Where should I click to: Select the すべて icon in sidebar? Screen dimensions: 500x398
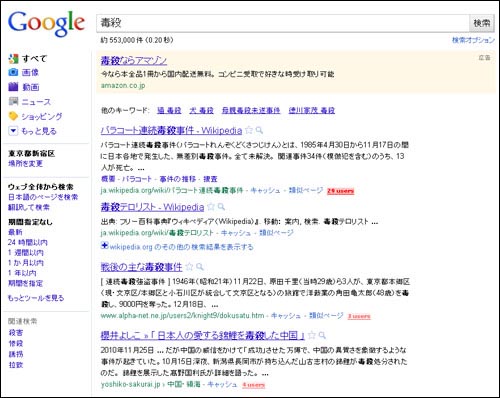tap(13, 59)
